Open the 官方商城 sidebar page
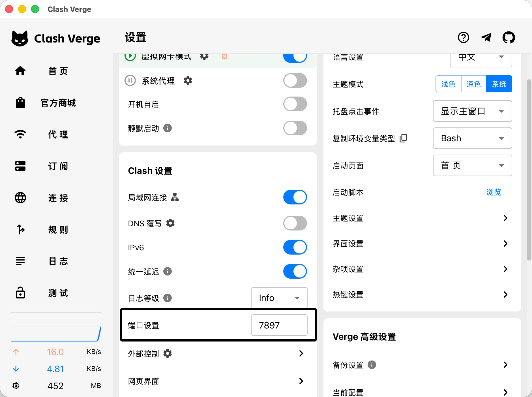 tap(57, 103)
